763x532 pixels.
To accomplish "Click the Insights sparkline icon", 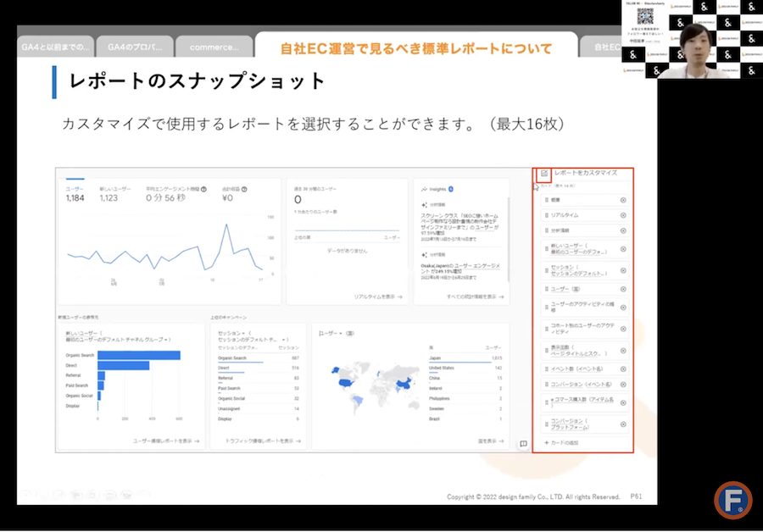I will [424, 189].
